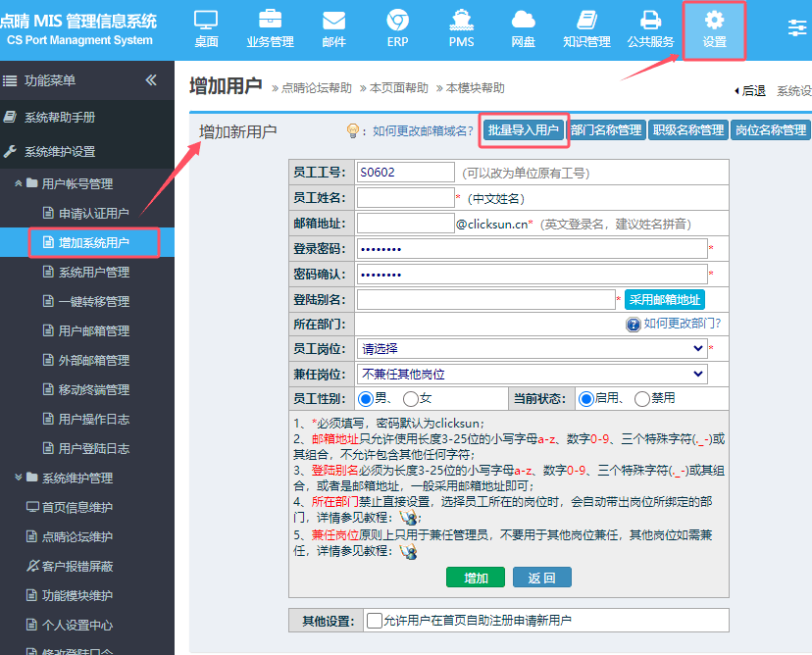The height and width of the screenshot is (655, 812).
Task: Open the 知识管理 book icon
Action: [x=586, y=21]
